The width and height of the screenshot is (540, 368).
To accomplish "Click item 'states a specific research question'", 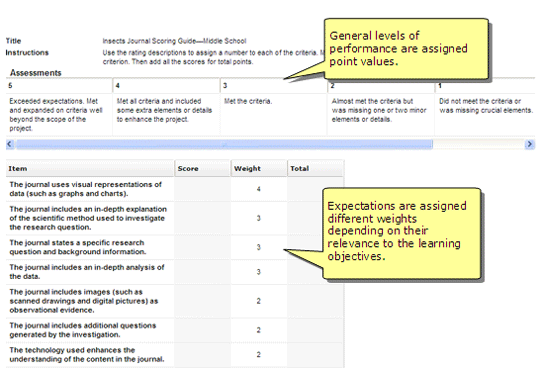I will (x=77, y=247).
